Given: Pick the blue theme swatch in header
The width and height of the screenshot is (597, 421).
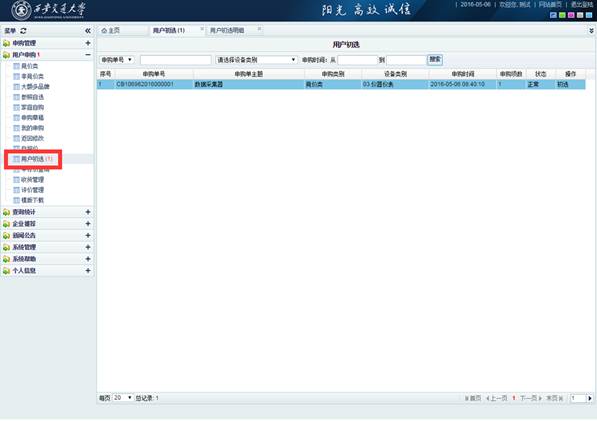Looking at the screenshot, I should click(554, 15).
